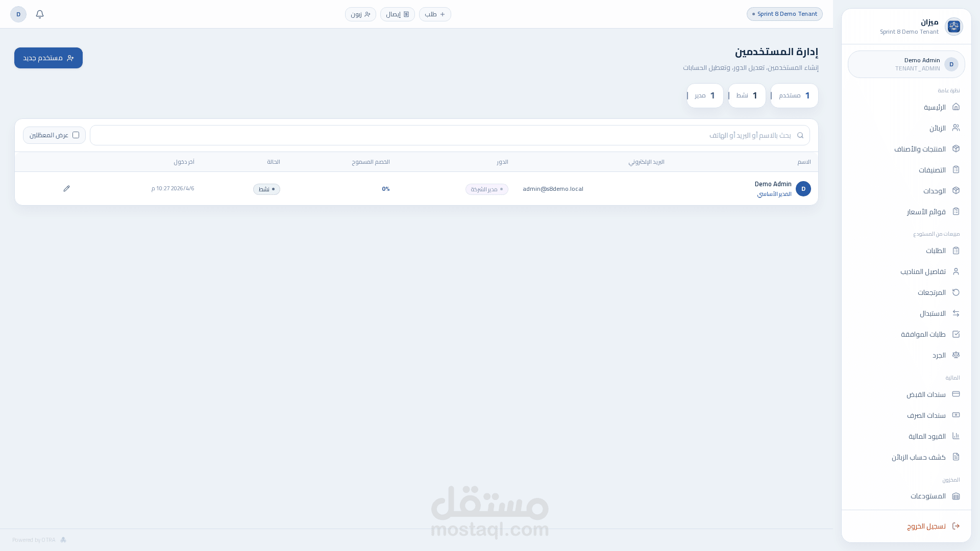This screenshot has height=551, width=980.
Task: Go to الزبائن in the sidebar
Action: [x=937, y=128]
